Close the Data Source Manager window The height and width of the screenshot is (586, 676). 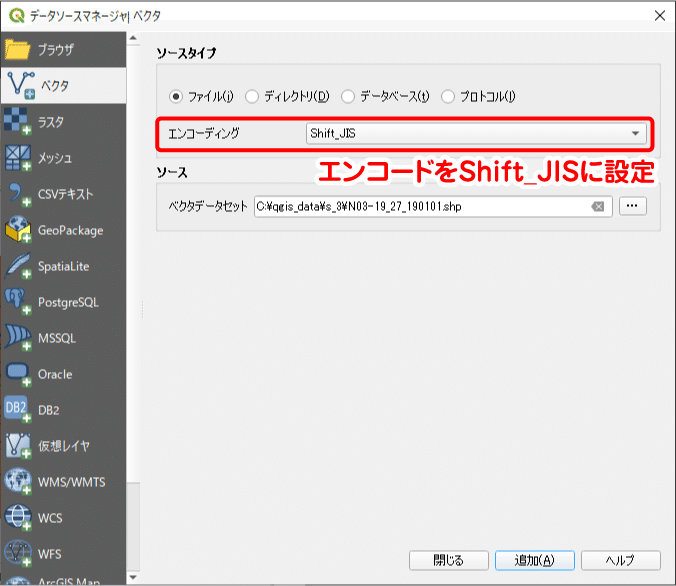[x=660, y=16]
